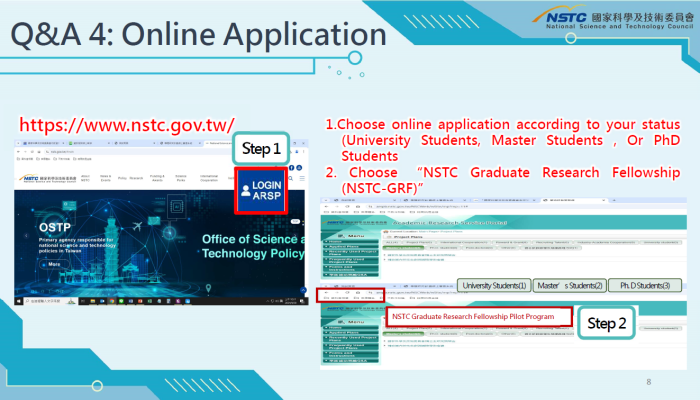
Task: Select Applied Plans in the upper portal Menu
Action: (351, 246)
